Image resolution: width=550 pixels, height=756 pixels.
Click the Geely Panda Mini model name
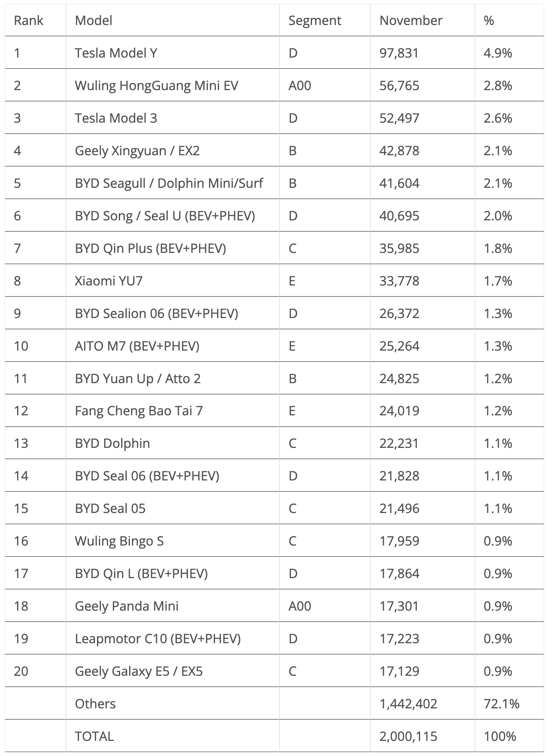tap(127, 606)
